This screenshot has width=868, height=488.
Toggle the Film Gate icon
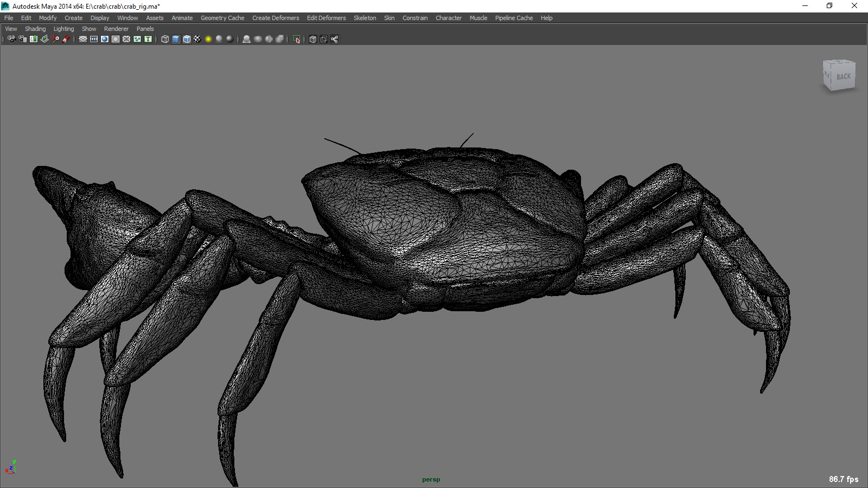pos(94,39)
